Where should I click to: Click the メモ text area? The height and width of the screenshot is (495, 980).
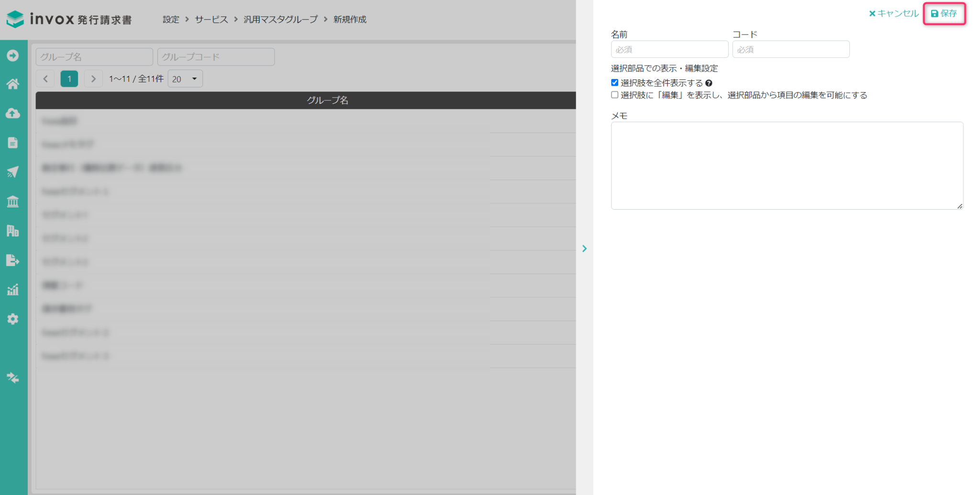point(787,165)
